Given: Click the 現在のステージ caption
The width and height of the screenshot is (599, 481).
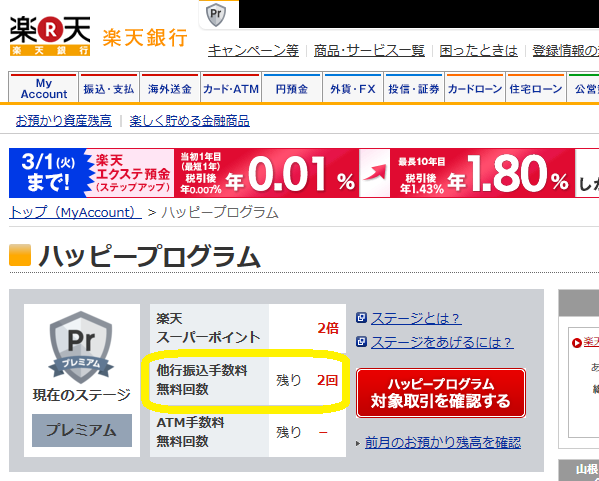Looking at the screenshot, I should pyautogui.click(x=82, y=395).
